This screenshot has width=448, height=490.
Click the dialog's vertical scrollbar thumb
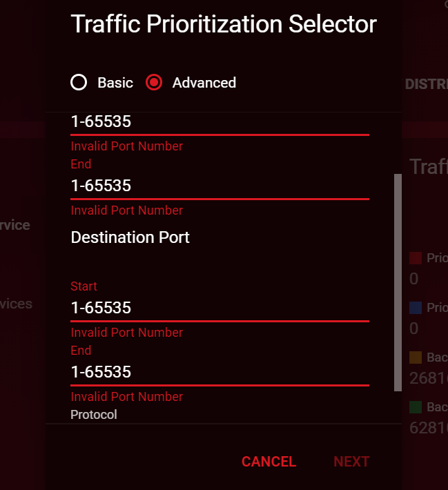[x=398, y=282]
